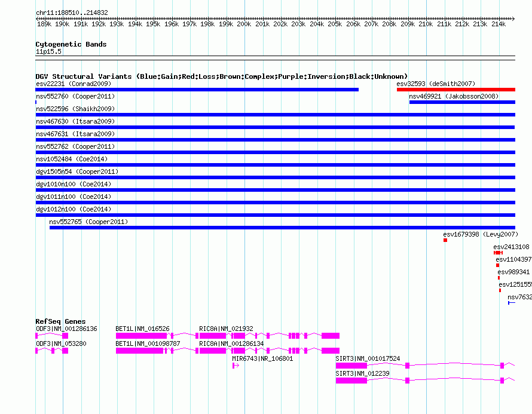Select the esv989341 variant label
Viewport: 532px width, 414px height.
pos(513,272)
